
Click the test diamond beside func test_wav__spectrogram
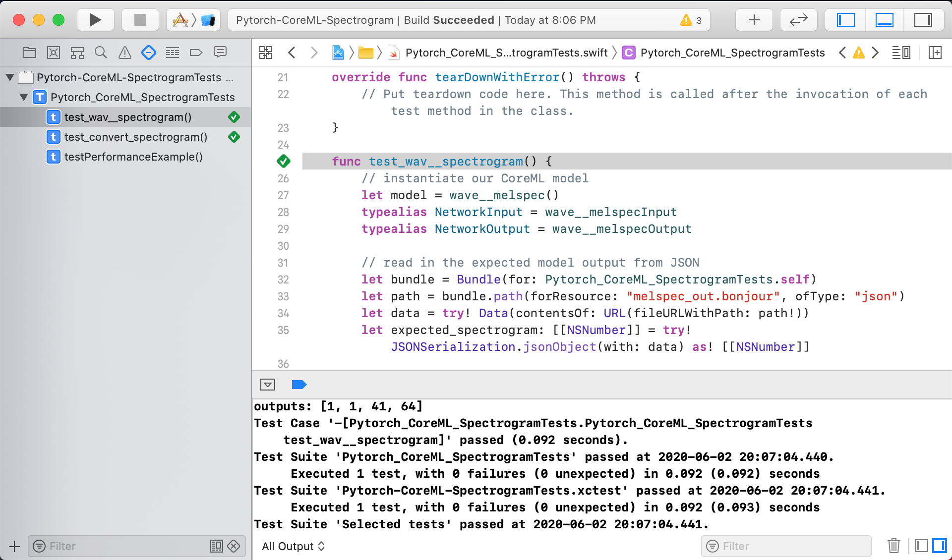pos(283,161)
